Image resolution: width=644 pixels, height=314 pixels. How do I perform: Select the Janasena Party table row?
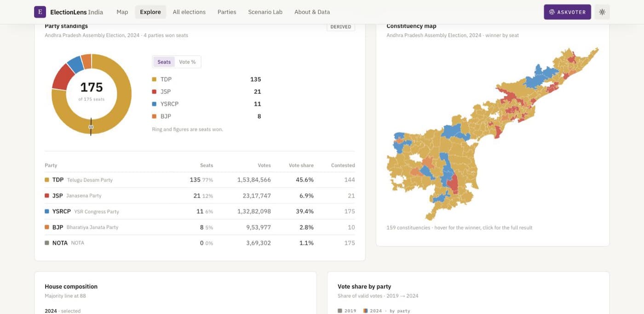200,196
